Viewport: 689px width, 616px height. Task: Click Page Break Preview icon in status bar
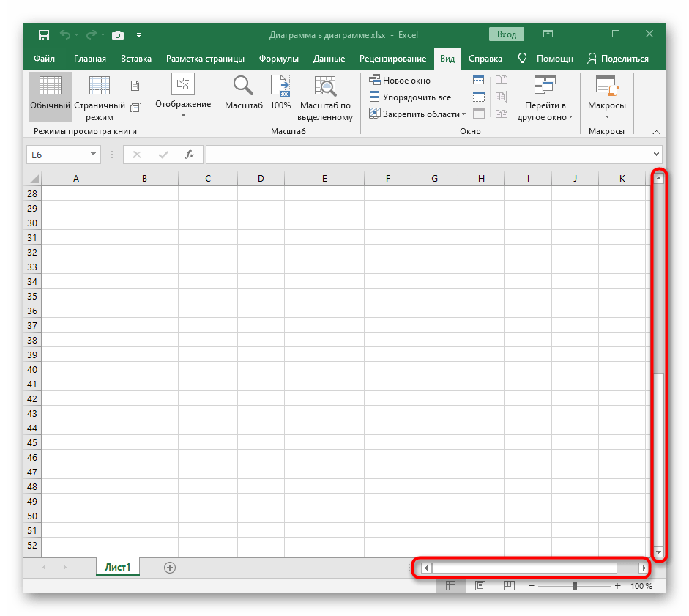510,585
